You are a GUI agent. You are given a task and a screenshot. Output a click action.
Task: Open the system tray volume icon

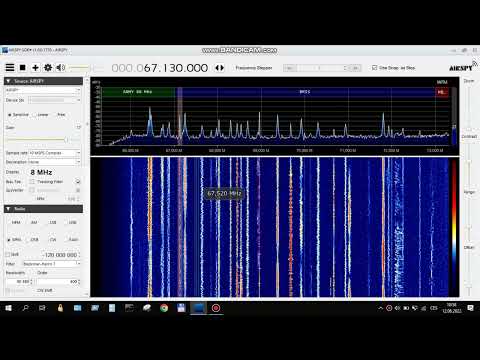pos(397,308)
